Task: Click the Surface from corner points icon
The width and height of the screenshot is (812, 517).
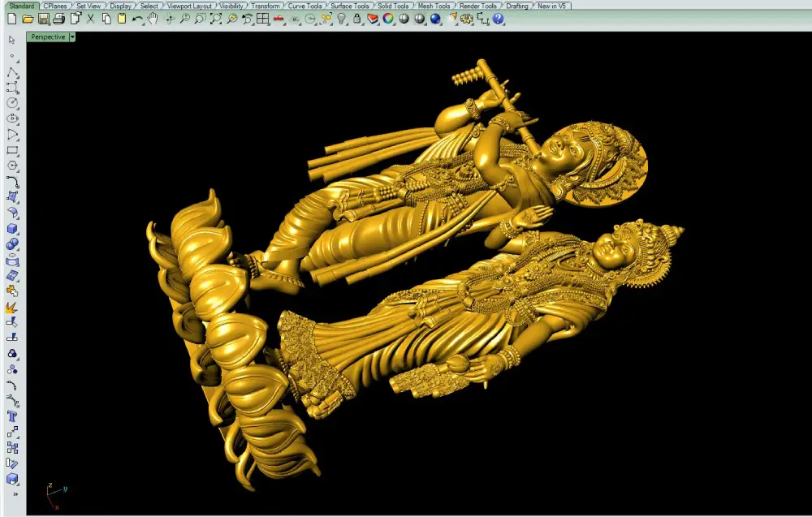Action: coord(12,197)
